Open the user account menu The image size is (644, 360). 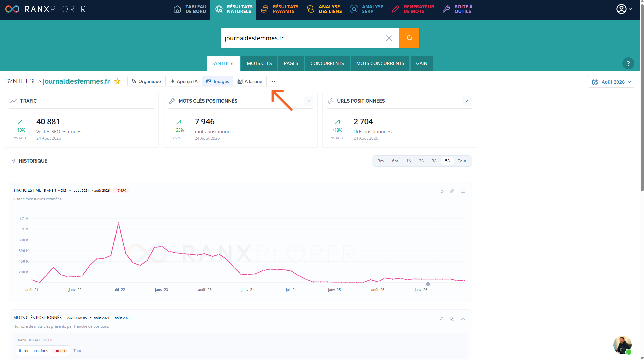click(x=624, y=9)
